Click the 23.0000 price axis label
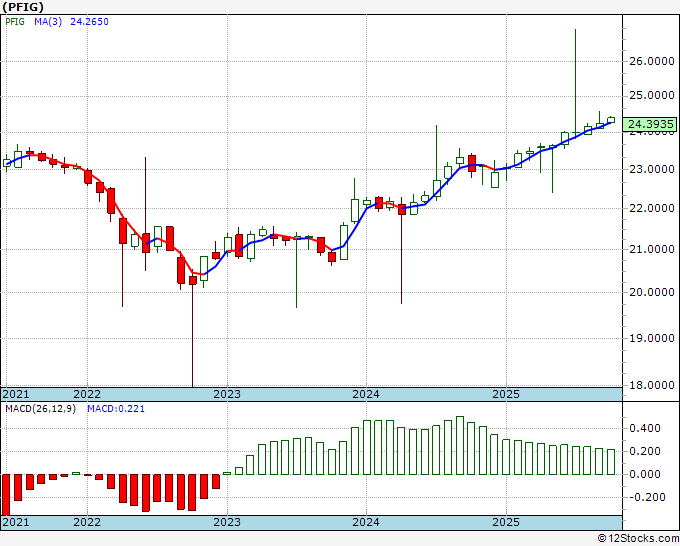The image size is (680, 546). point(652,169)
